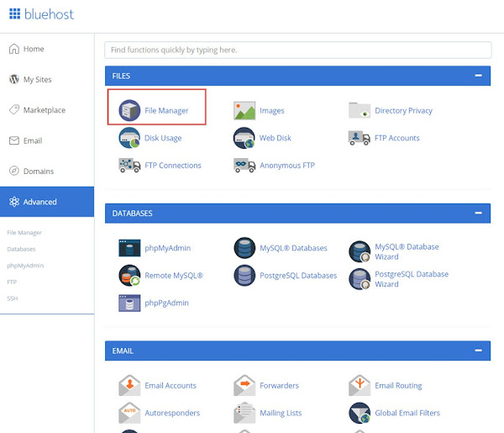Click the Forwarders text link
The height and width of the screenshot is (433, 504).
click(280, 385)
